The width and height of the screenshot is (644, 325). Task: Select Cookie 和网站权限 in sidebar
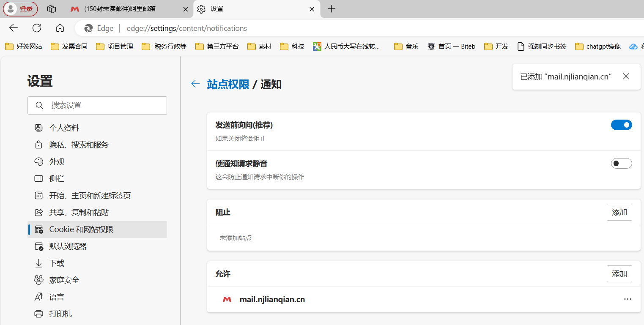pyautogui.click(x=97, y=229)
